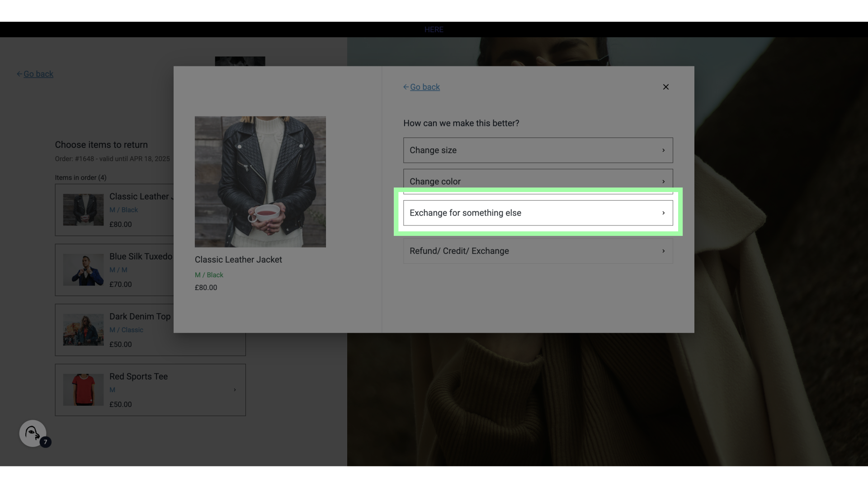Viewport: 868px width, 488px height.
Task: Click Go back link inside modal
Action: pos(425,87)
